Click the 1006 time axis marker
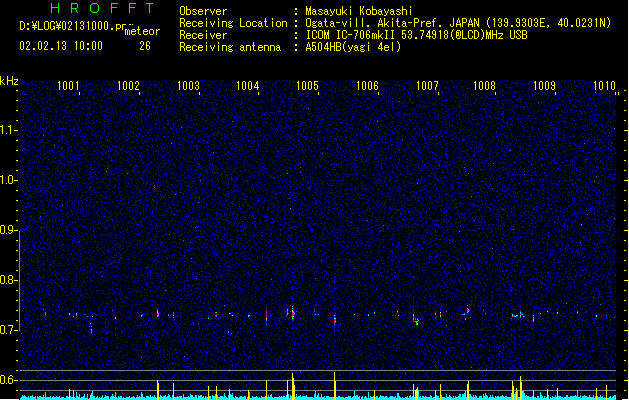Screen dimensions: 629x400 pyautogui.click(x=367, y=85)
